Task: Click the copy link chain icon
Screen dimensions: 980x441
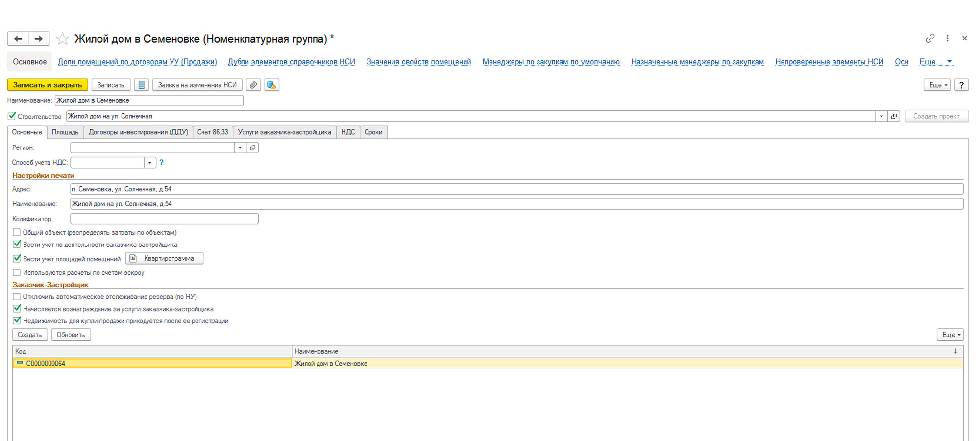Action: coord(930,38)
